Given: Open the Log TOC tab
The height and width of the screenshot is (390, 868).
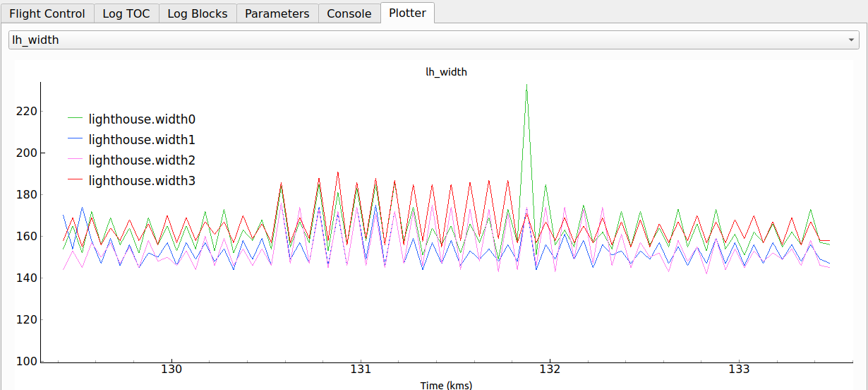Looking at the screenshot, I should click(x=126, y=13).
